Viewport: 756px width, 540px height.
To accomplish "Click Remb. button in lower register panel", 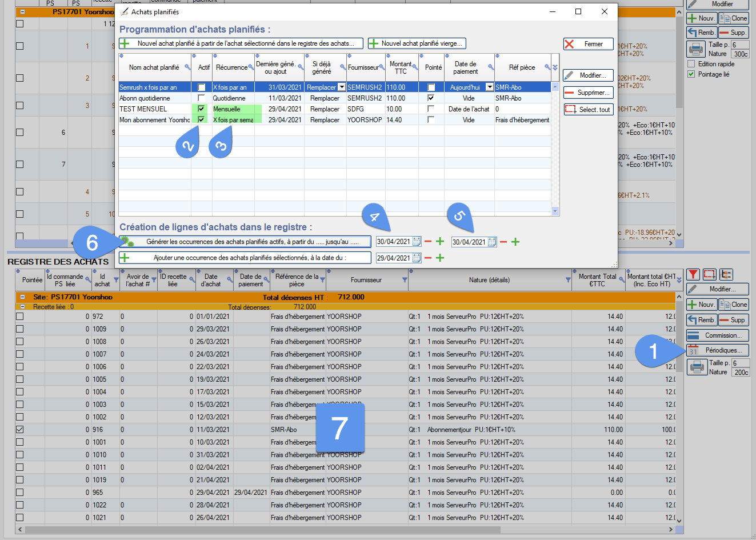I will click(702, 320).
